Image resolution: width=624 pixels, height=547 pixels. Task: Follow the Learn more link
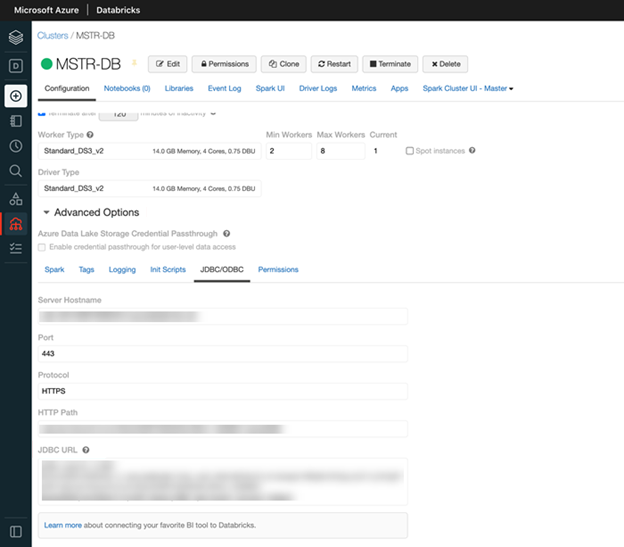point(62,525)
